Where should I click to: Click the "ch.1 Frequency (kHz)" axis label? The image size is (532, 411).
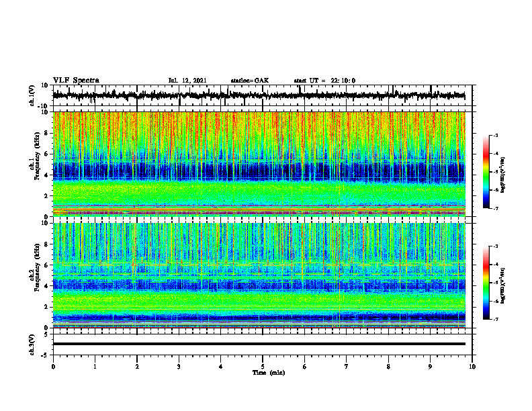click(x=34, y=156)
